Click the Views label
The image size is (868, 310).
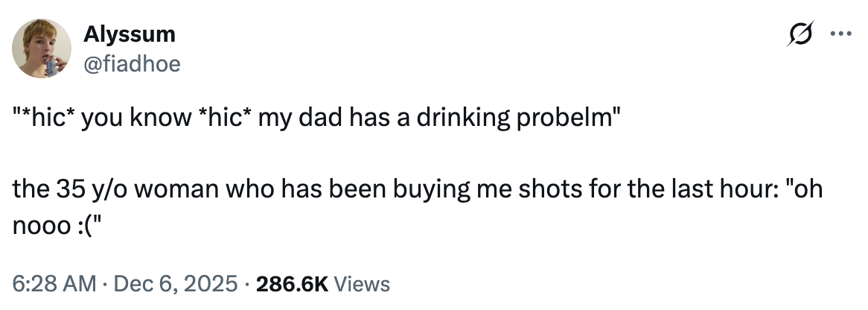point(361,284)
